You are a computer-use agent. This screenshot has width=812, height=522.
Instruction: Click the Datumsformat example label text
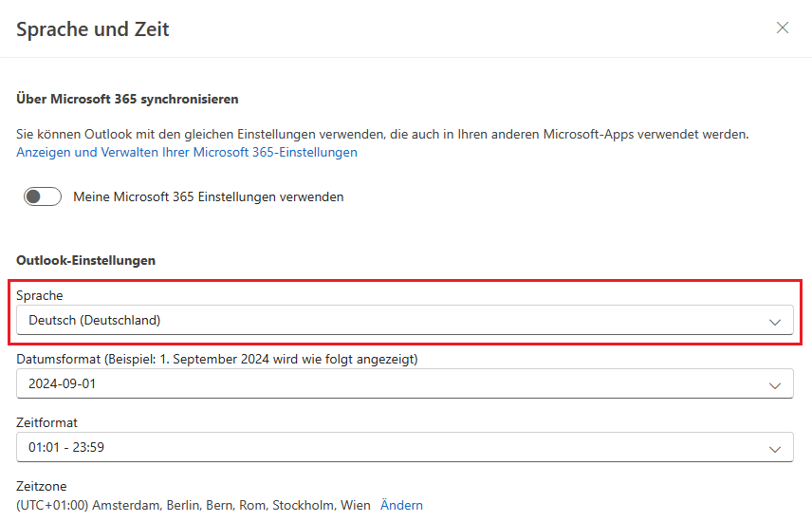(217, 359)
